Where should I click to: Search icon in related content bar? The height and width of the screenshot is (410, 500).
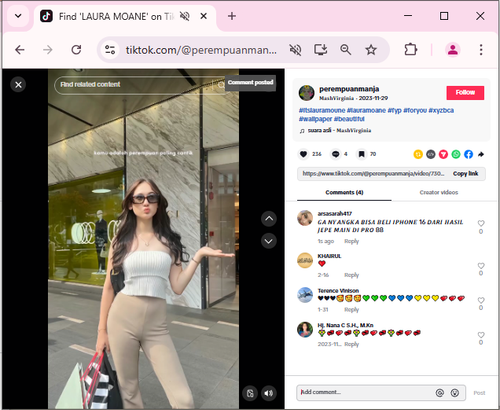[221, 85]
